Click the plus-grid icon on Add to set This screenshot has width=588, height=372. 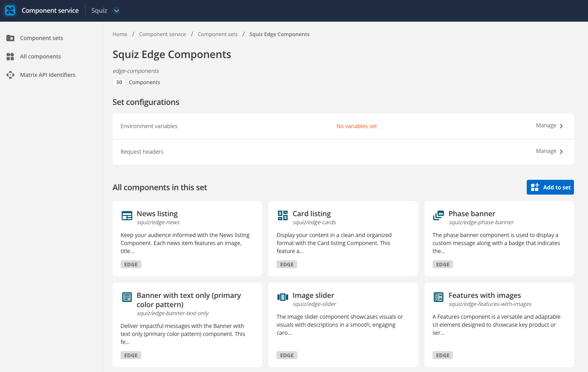pos(535,187)
